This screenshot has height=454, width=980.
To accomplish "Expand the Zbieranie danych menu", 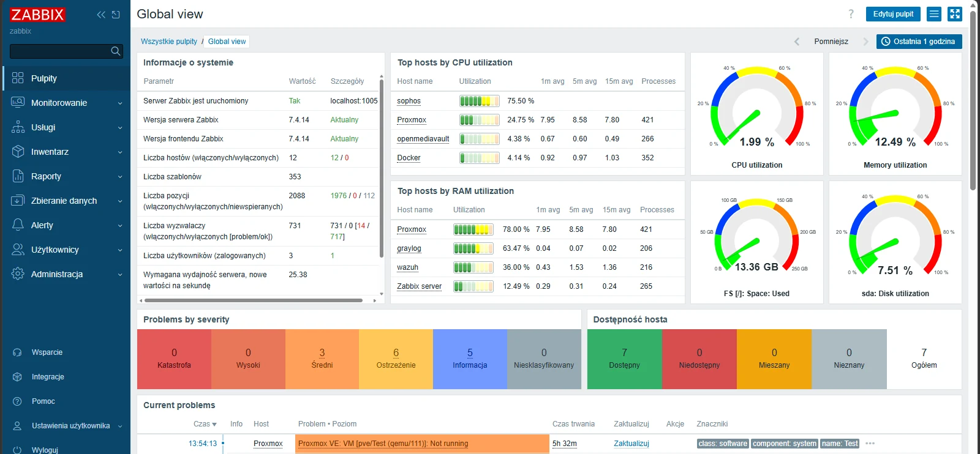I will pyautogui.click(x=66, y=201).
